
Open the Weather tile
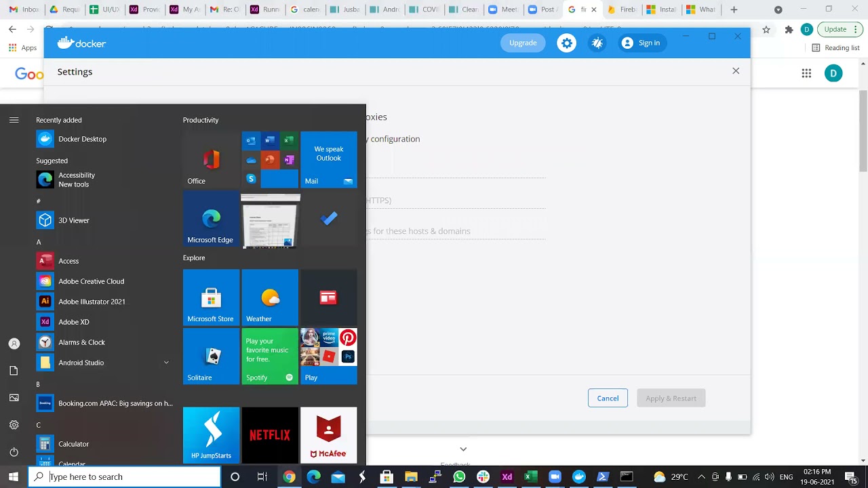pyautogui.click(x=270, y=298)
